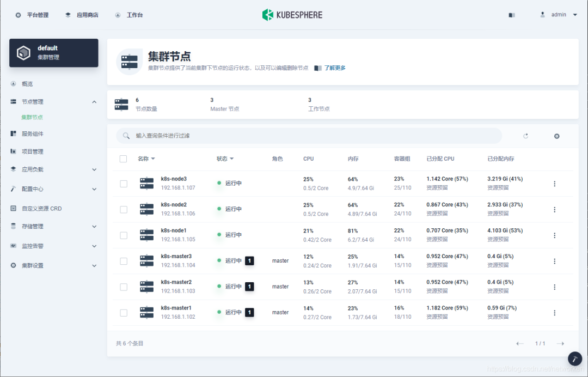The image size is (588, 377).
Task: Select 项目管理 in the sidebar
Action: click(x=32, y=151)
